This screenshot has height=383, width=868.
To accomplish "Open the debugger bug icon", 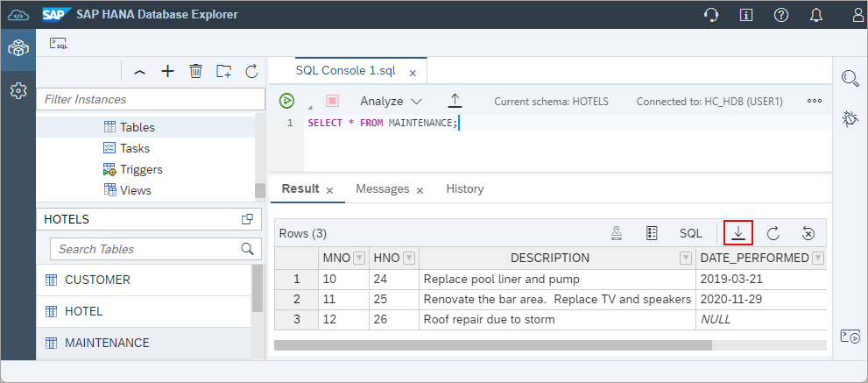I will (x=850, y=119).
